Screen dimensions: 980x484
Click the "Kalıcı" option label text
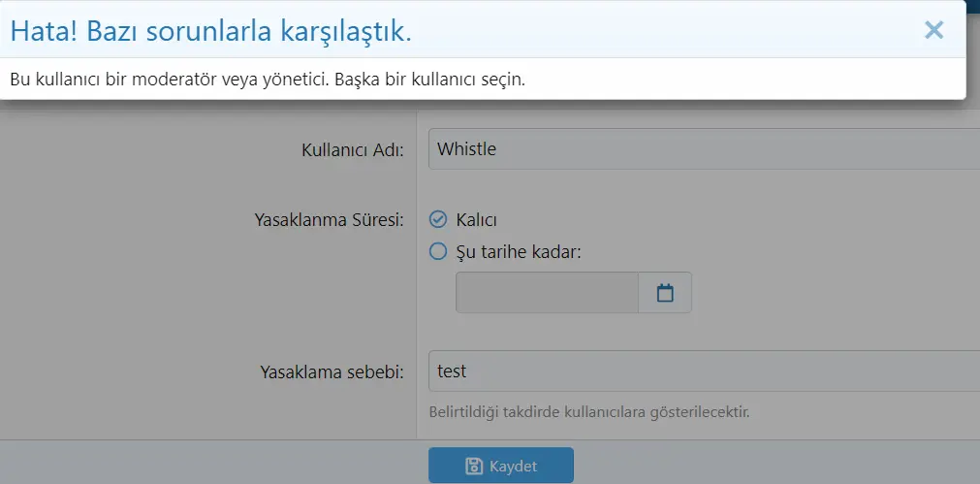(476, 220)
